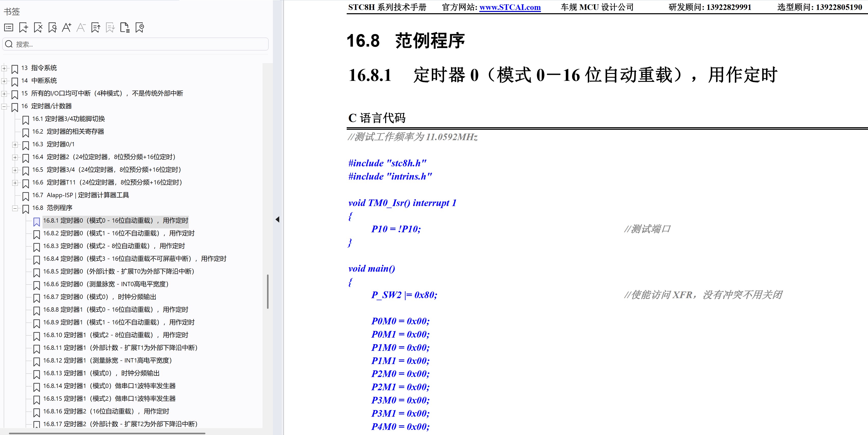This screenshot has height=435, width=868.
Task: Go to bookmark 16.8.8 定时器1 模式0
Action: tap(116, 309)
